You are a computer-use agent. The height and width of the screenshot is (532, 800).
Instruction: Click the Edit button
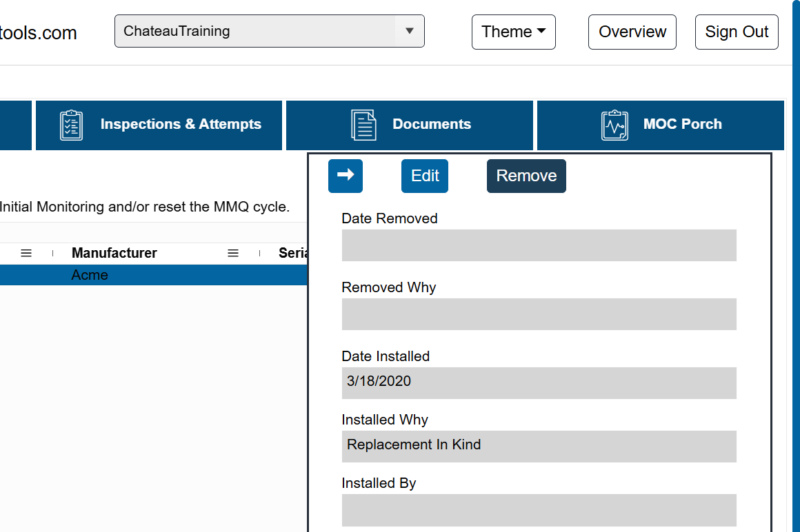click(x=425, y=176)
